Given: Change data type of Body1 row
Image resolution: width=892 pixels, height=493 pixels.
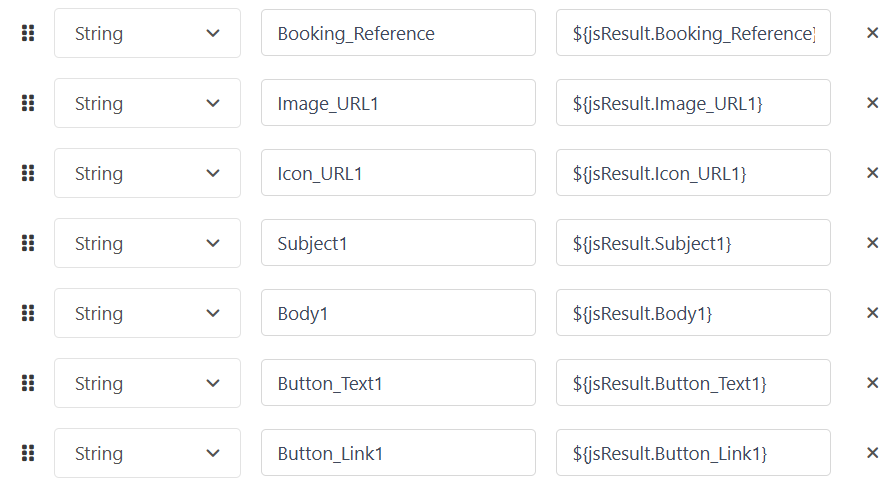Looking at the screenshot, I should tap(147, 313).
